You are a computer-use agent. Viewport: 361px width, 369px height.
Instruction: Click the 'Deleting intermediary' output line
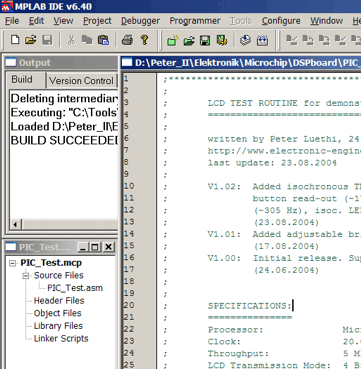pyautogui.click(x=64, y=99)
